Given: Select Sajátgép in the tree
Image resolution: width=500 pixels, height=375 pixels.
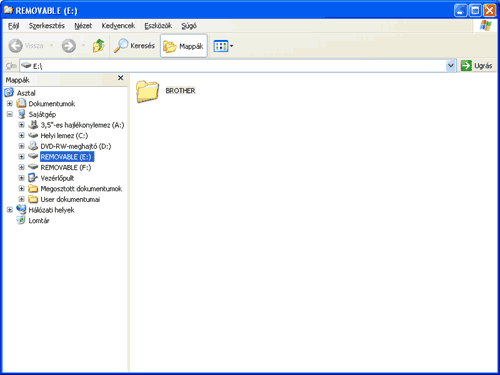Looking at the screenshot, I should coord(42,114).
